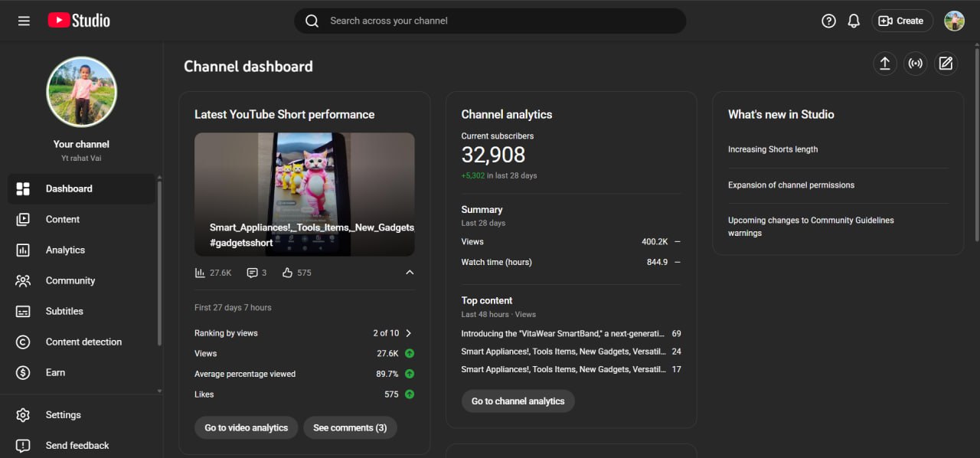Select Content in the sidebar
This screenshot has height=458, width=980.
[x=63, y=219]
